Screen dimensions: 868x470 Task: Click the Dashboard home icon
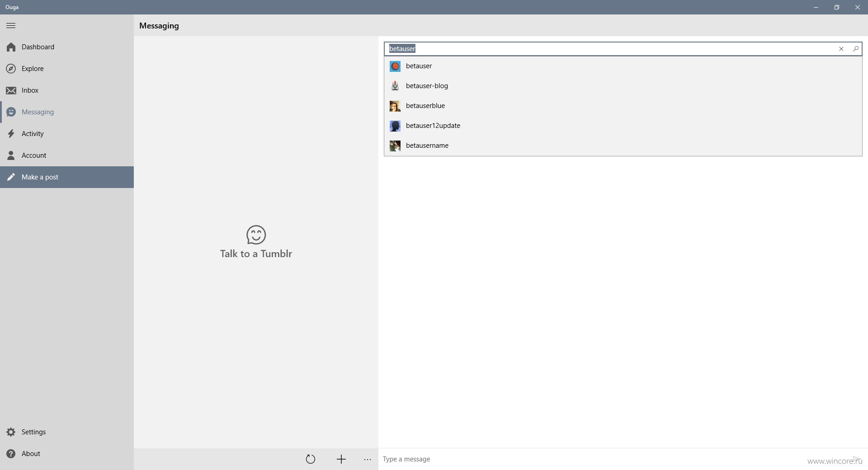tap(11, 47)
